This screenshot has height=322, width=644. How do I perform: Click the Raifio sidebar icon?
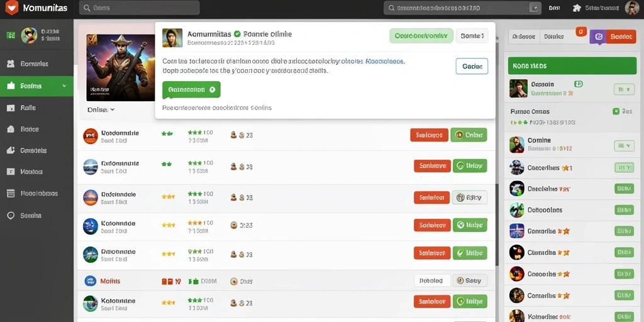11,108
